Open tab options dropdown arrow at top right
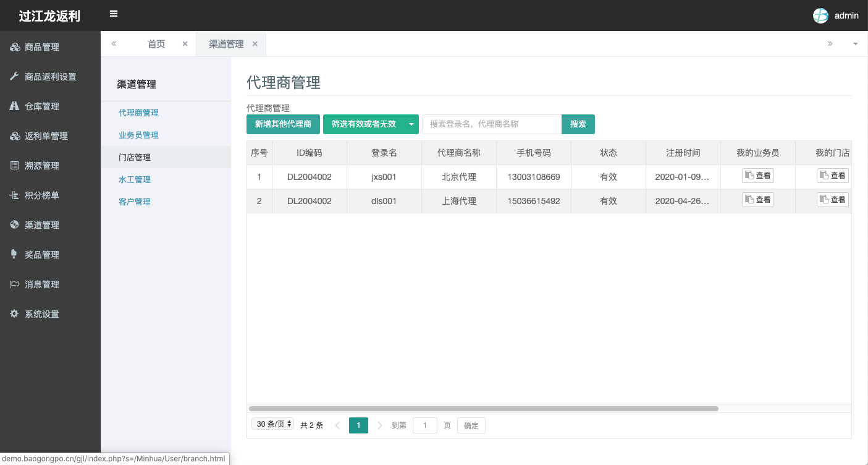868x465 pixels. [856, 44]
